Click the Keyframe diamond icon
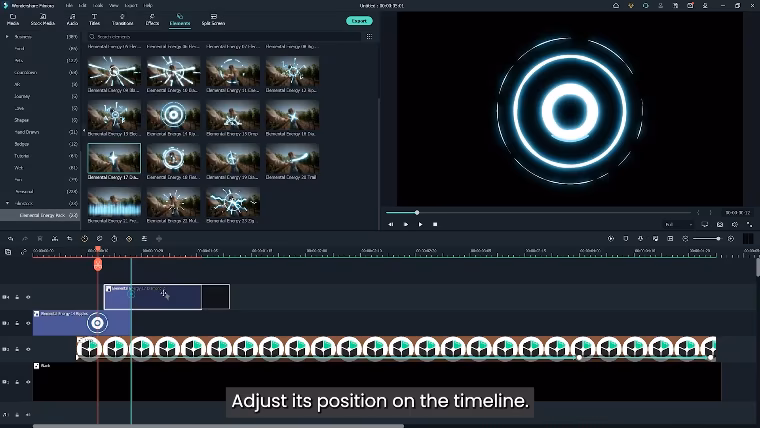 (129, 238)
